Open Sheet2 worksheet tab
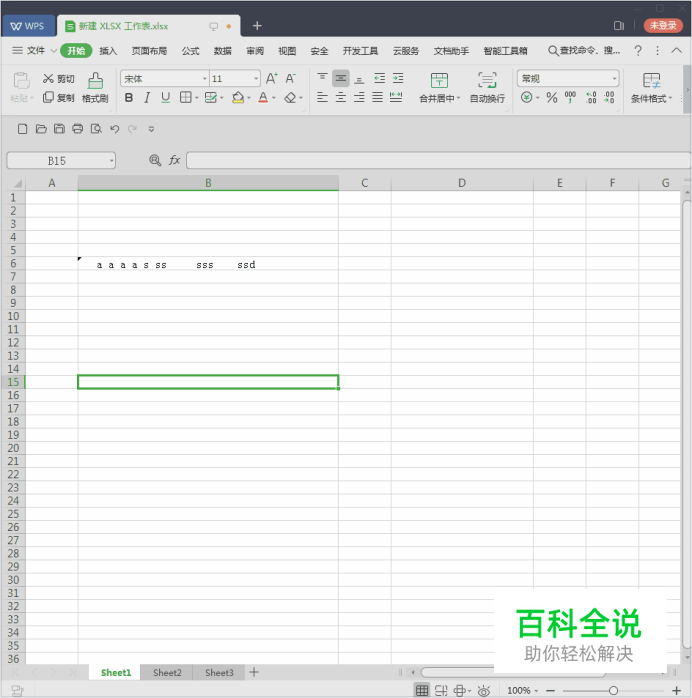The image size is (692, 698). pos(167,672)
